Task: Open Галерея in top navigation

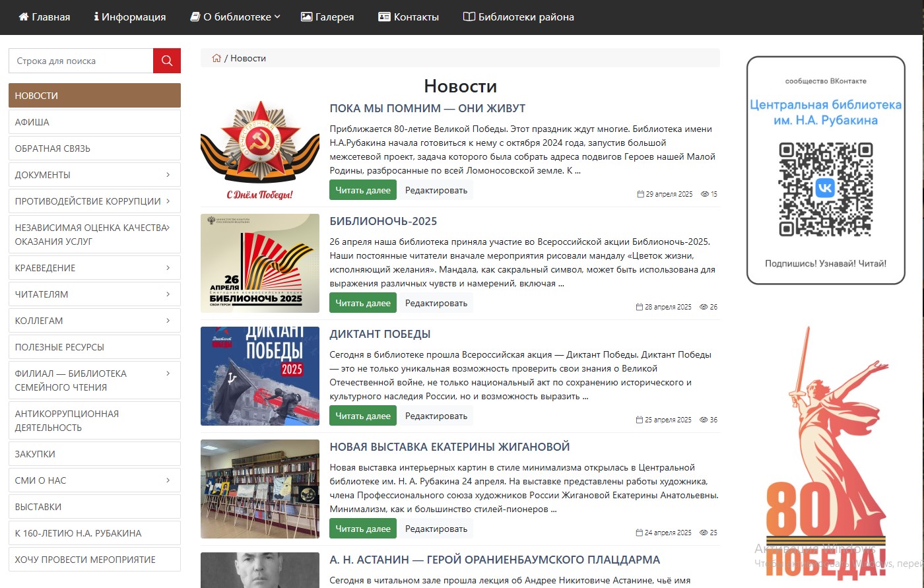Action: click(327, 17)
